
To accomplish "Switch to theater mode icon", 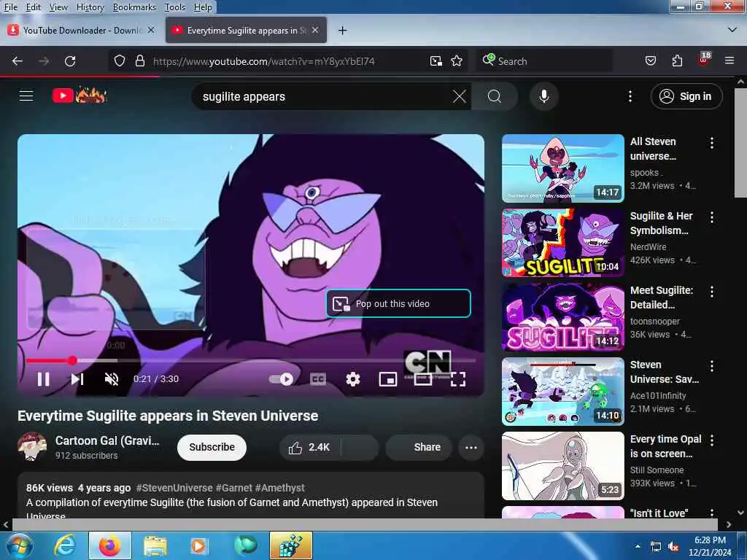I will click(x=423, y=379).
